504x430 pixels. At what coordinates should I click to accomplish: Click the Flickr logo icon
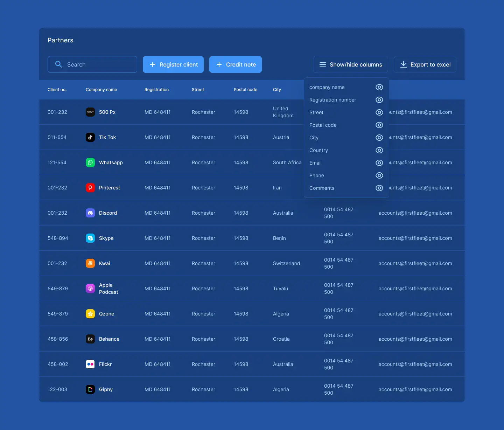tap(90, 364)
